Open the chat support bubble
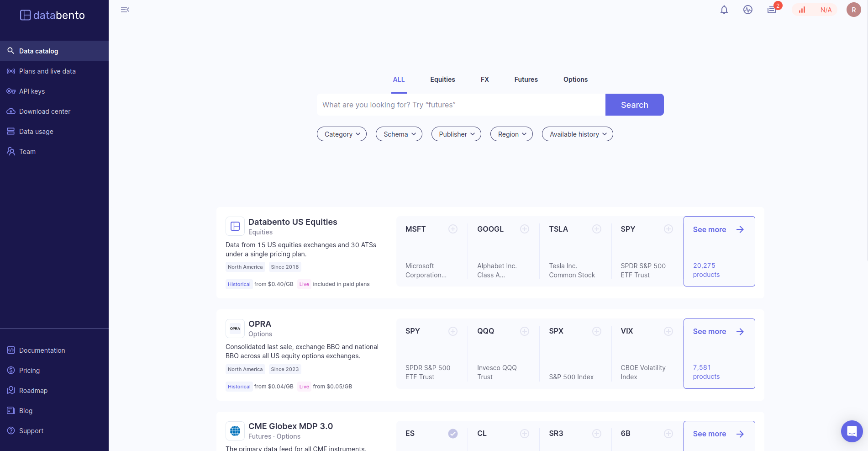 click(x=852, y=431)
